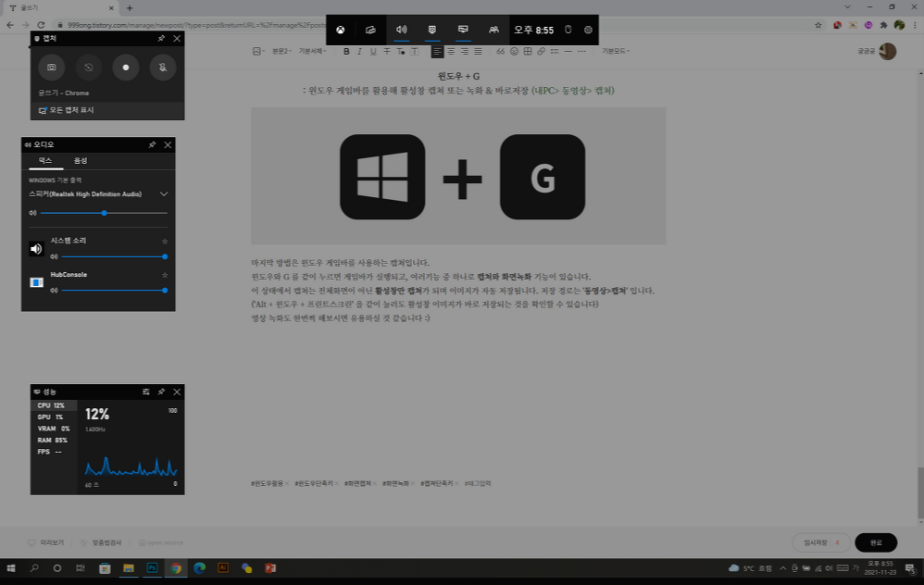Pin the performance (성능) widget
Viewport: 924px width, 585px height.
click(161, 392)
